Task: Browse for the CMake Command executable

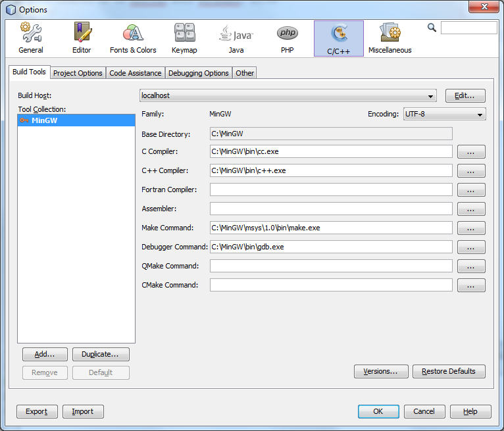Action: pos(471,286)
